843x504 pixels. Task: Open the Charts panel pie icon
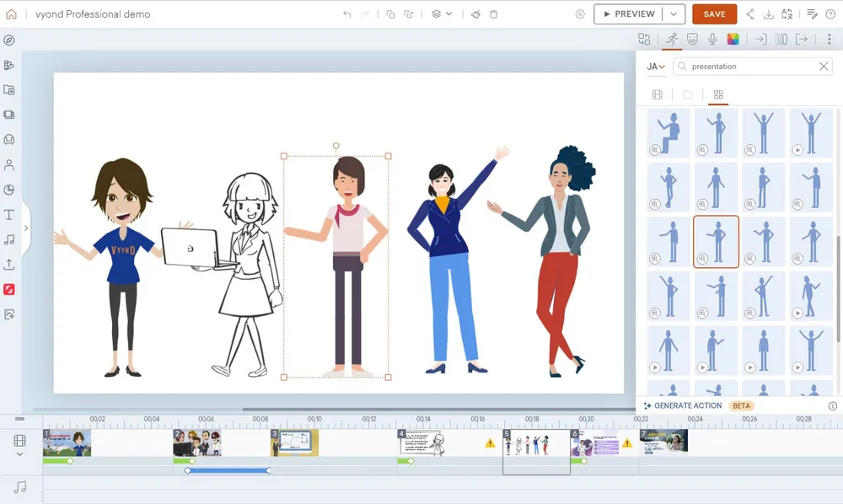click(9, 190)
